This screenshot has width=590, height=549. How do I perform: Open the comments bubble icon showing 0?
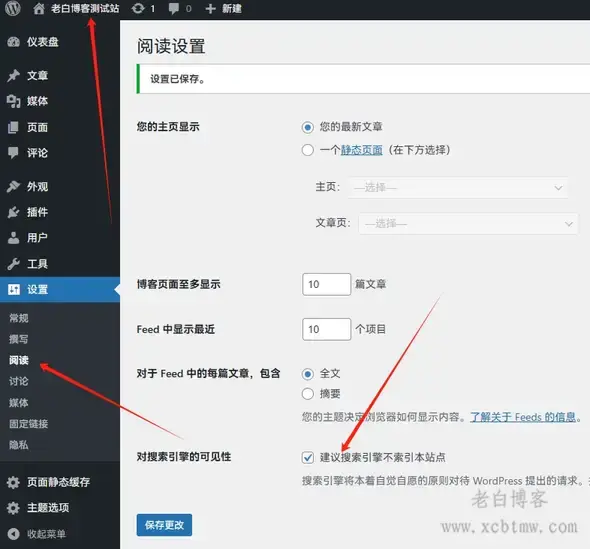coord(173,8)
